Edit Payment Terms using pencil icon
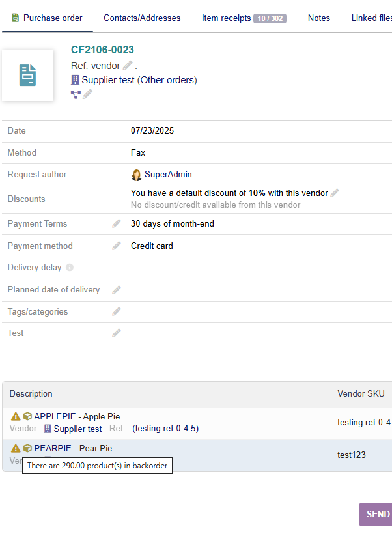Viewport: 392px width, 553px height. (x=117, y=224)
